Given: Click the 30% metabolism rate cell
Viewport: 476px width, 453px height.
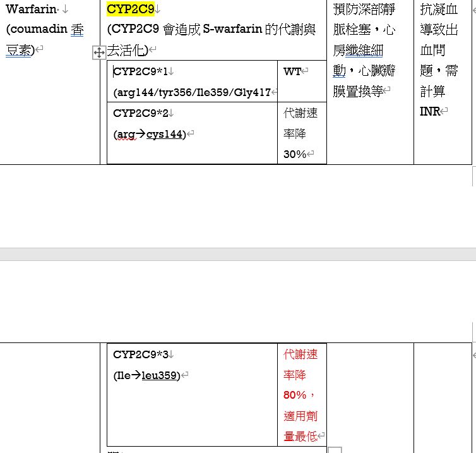Looking at the screenshot, I should pos(295,154).
